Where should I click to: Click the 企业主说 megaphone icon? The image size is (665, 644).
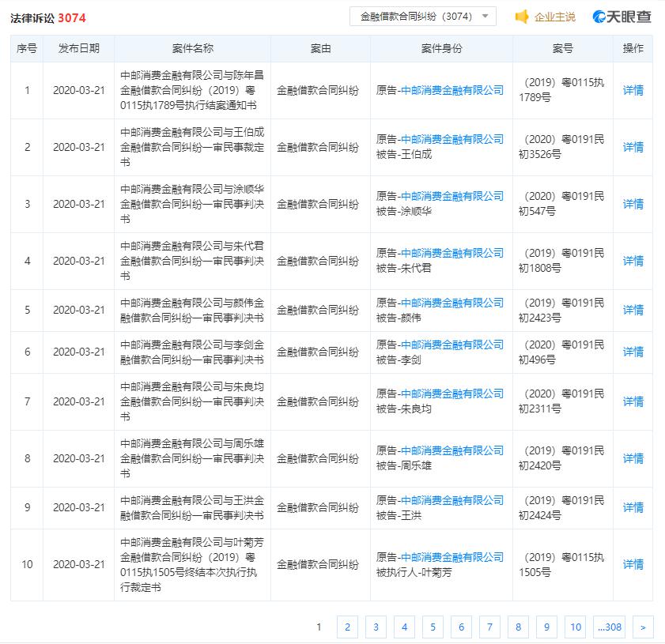(x=521, y=17)
